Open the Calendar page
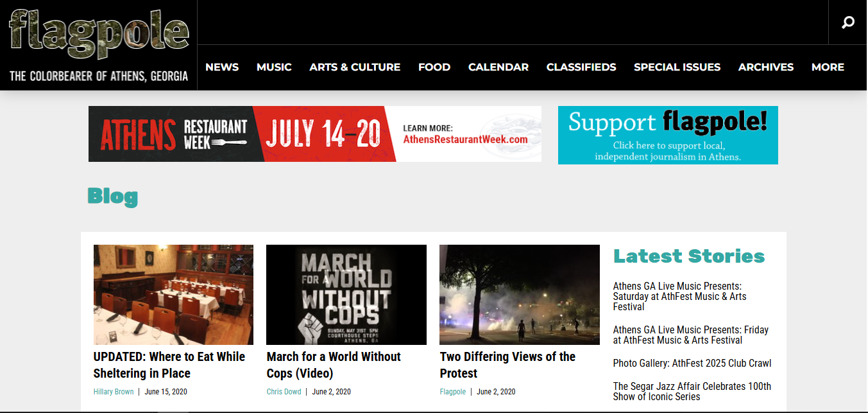Viewport: 868px width, 413px height. click(x=498, y=67)
